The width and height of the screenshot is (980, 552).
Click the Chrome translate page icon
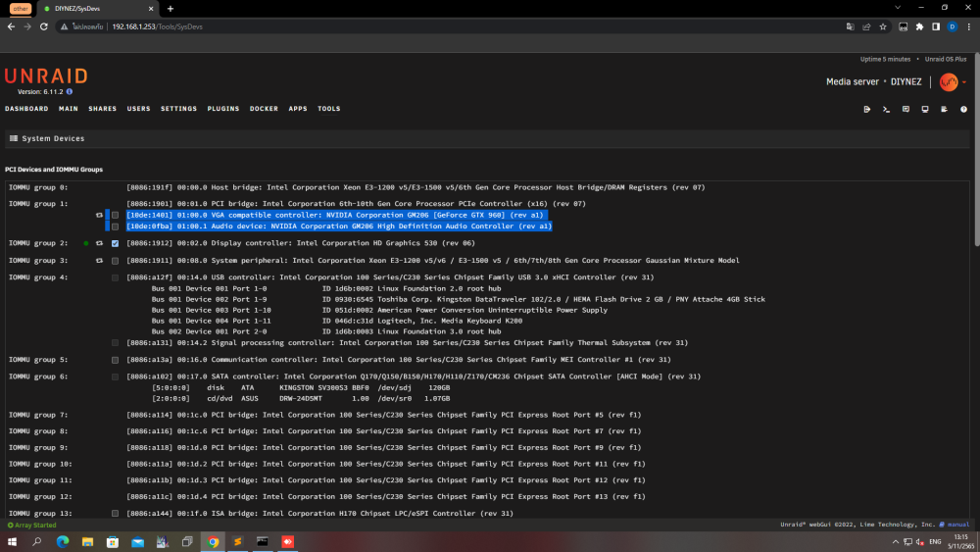850,26
